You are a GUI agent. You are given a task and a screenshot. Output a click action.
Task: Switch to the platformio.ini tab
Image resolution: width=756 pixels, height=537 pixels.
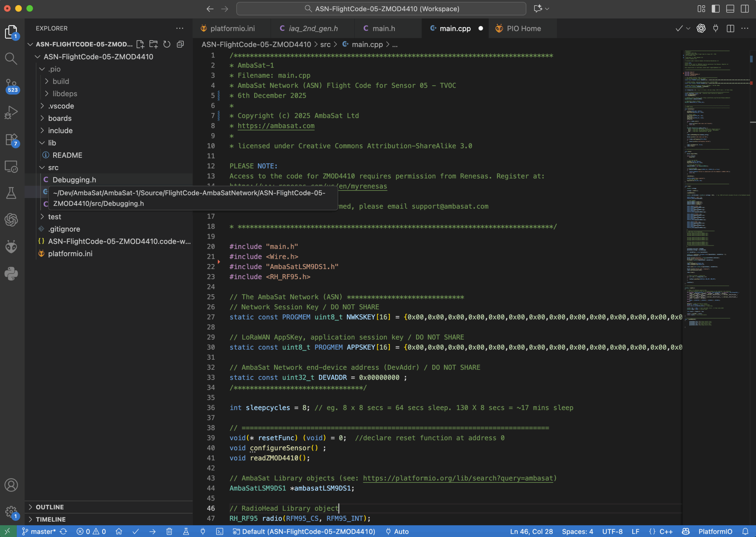pyautogui.click(x=232, y=28)
